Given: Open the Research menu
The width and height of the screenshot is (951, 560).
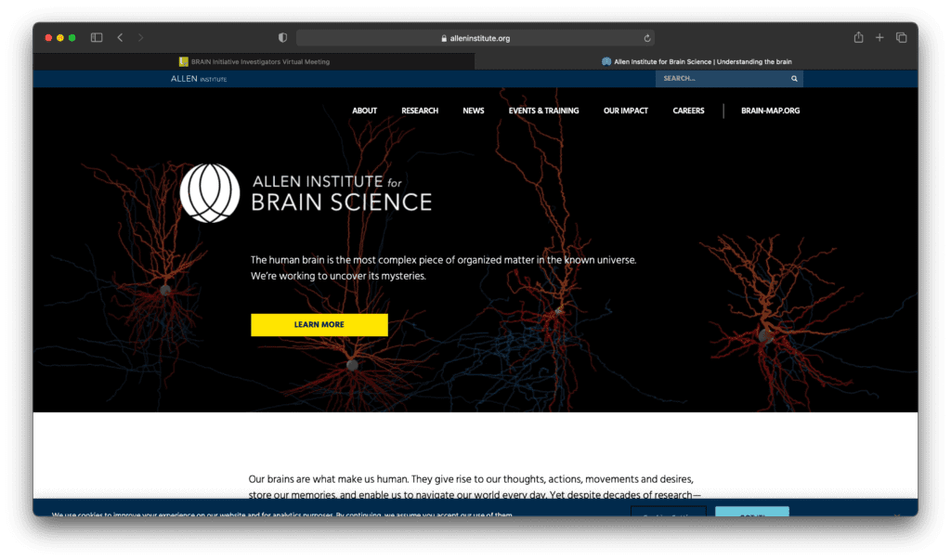Looking at the screenshot, I should click(420, 111).
